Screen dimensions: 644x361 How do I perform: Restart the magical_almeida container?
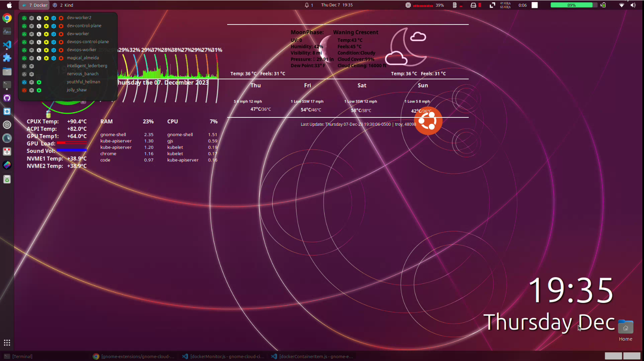pos(53,58)
